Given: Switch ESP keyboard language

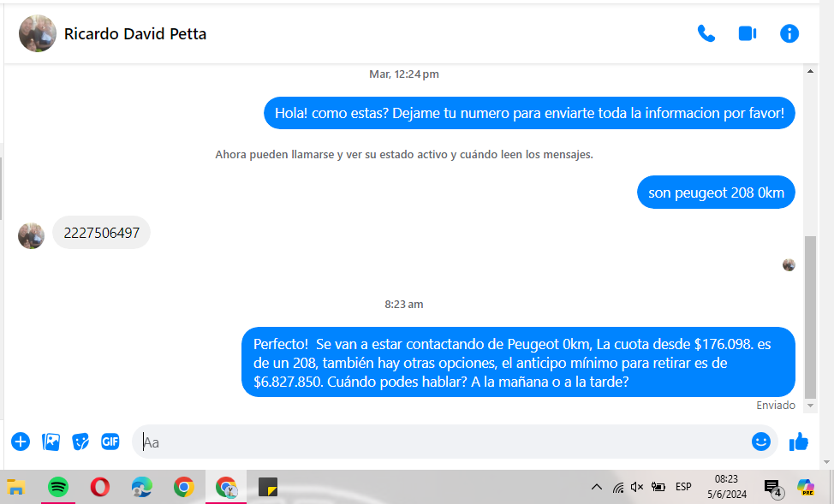Looking at the screenshot, I should tap(683, 487).
